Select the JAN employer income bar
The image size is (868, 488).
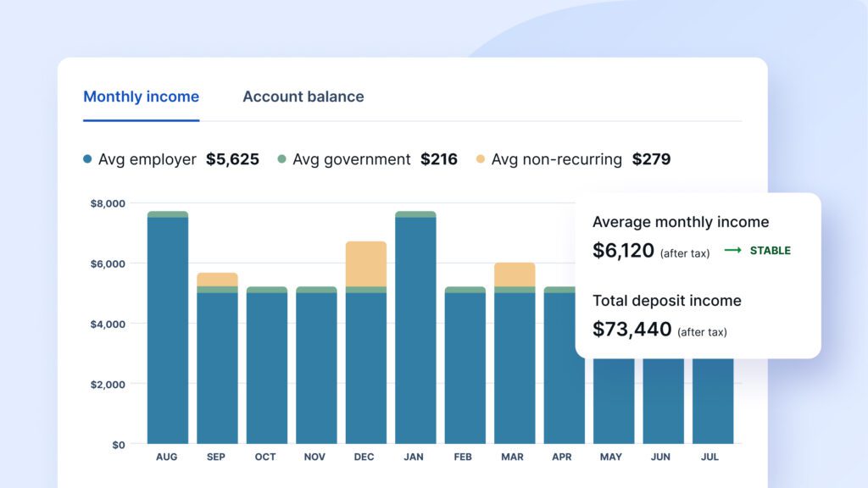tap(415, 330)
